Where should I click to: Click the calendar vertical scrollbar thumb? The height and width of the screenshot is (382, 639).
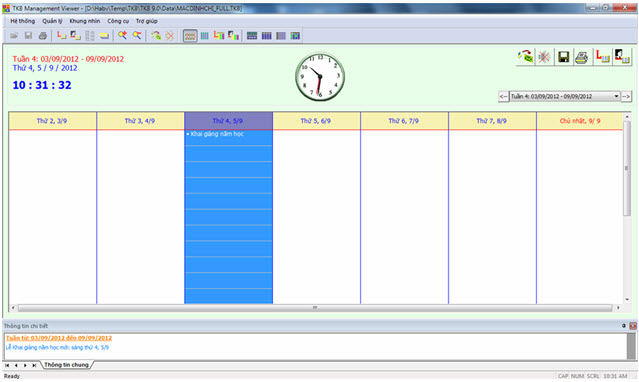point(627,168)
